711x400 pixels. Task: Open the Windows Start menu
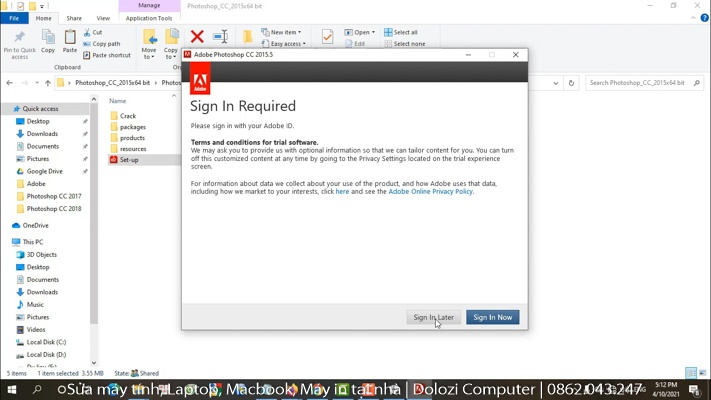9,389
